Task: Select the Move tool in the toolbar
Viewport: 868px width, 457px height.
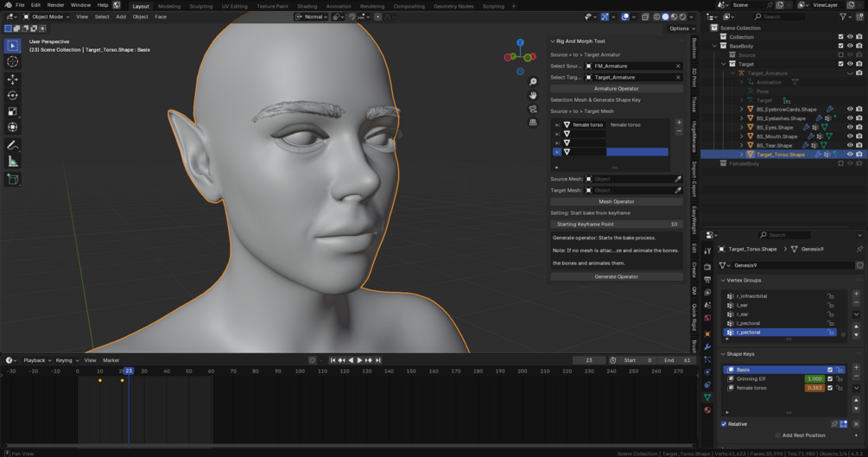Action: (x=12, y=79)
